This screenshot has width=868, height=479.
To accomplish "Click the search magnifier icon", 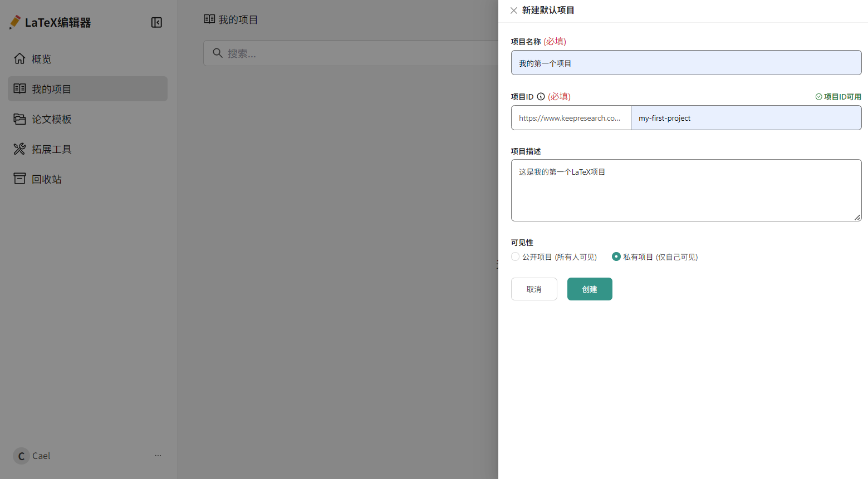I will coord(217,53).
